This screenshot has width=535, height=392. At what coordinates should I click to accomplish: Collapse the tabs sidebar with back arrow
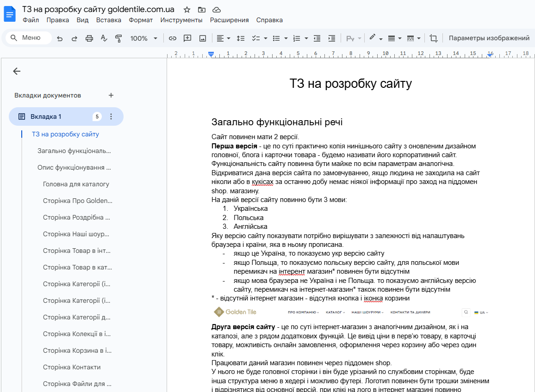[17, 71]
